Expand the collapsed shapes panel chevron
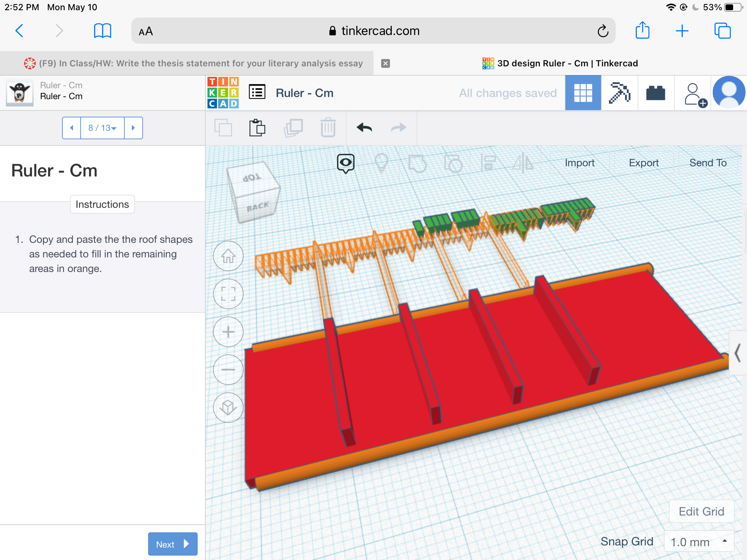This screenshot has width=747, height=560. click(x=738, y=353)
